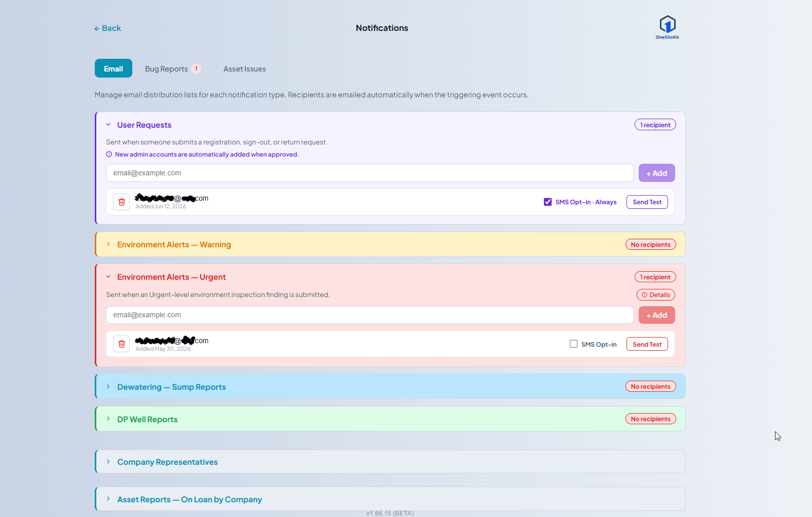Expand Environment Alerts — Warning section

[x=108, y=244]
